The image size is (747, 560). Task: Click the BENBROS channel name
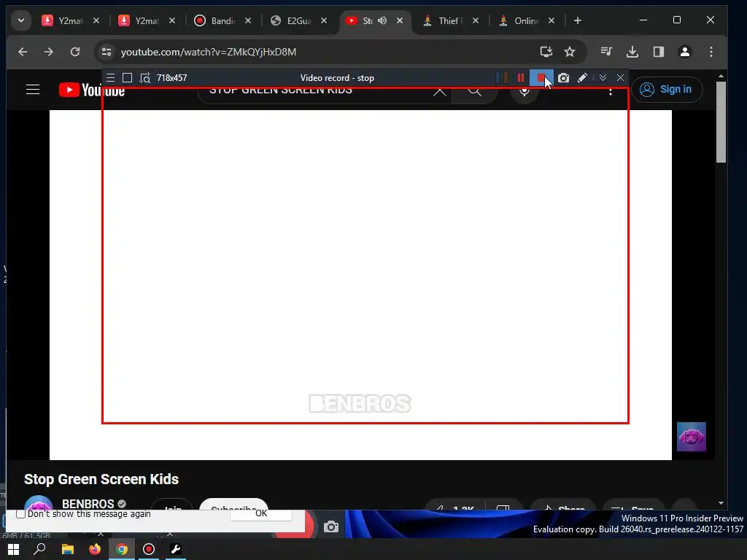pyautogui.click(x=88, y=504)
